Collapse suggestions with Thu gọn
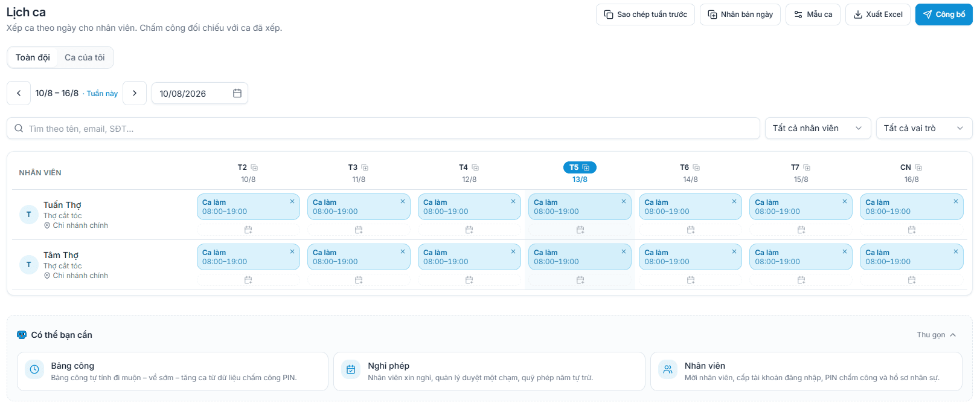This screenshot has width=980, height=408. (936, 335)
